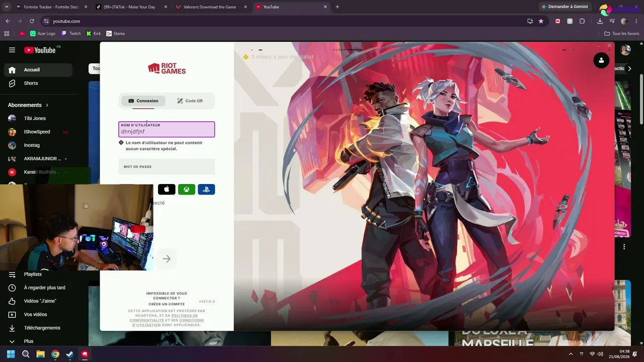Image resolution: width=644 pixels, height=362 pixels.
Task: Submit login with the arrow button
Action: pos(167,259)
